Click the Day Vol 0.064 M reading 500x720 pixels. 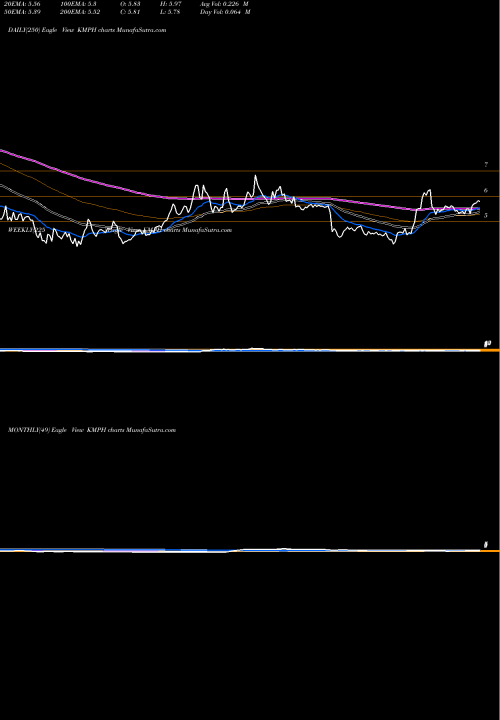[225, 12]
